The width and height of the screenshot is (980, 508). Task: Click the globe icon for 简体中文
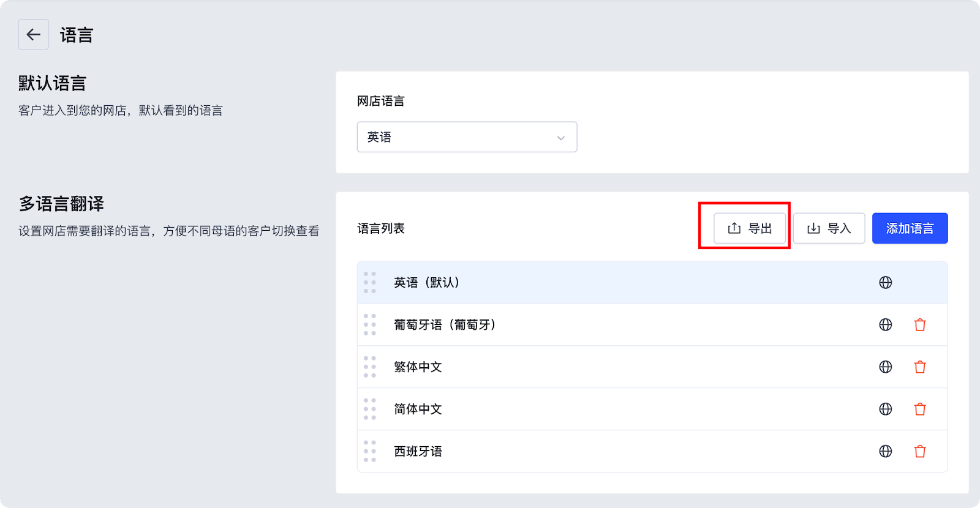[886, 409]
